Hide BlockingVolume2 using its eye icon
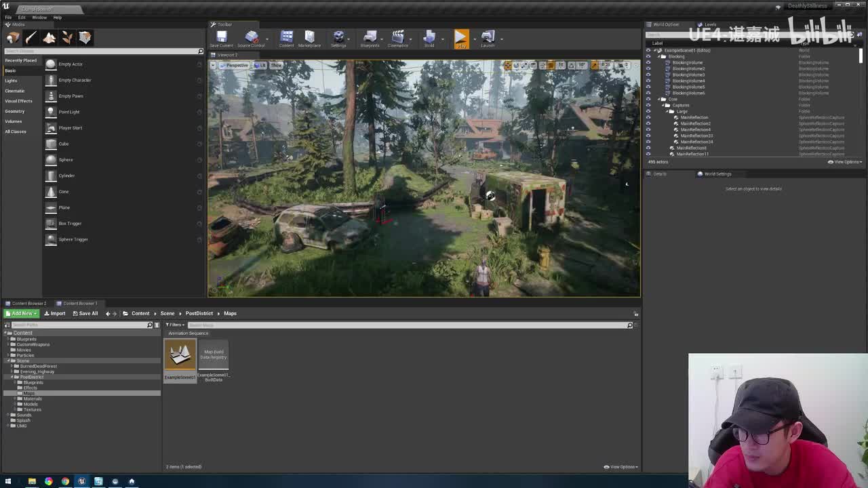Viewport: 868px width, 488px height. pos(648,68)
